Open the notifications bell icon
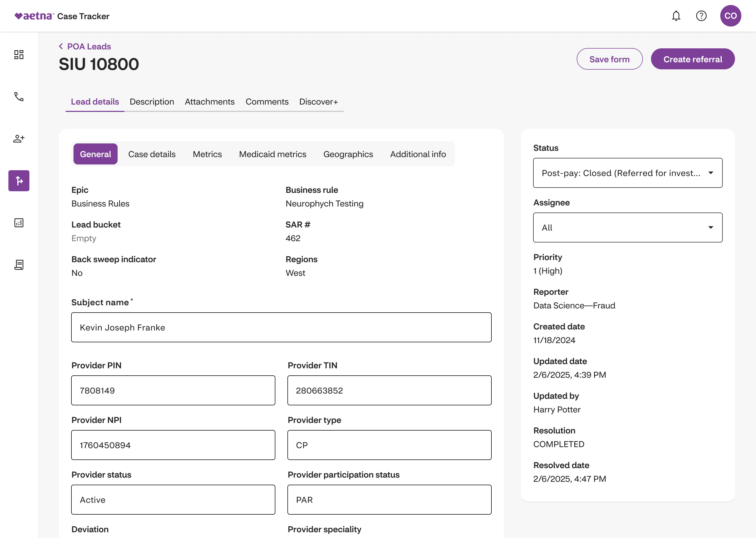The height and width of the screenshot is (538, 756). click(x=676, y=16)
